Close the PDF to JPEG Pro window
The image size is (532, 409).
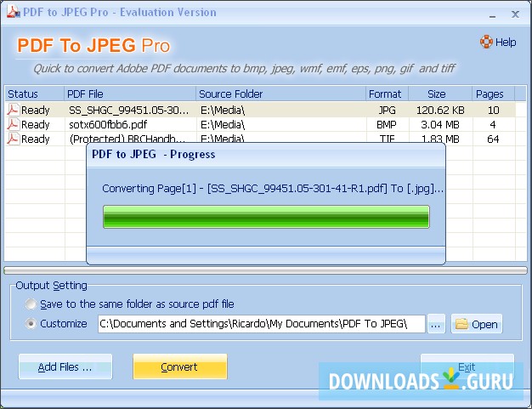point(515,14)
